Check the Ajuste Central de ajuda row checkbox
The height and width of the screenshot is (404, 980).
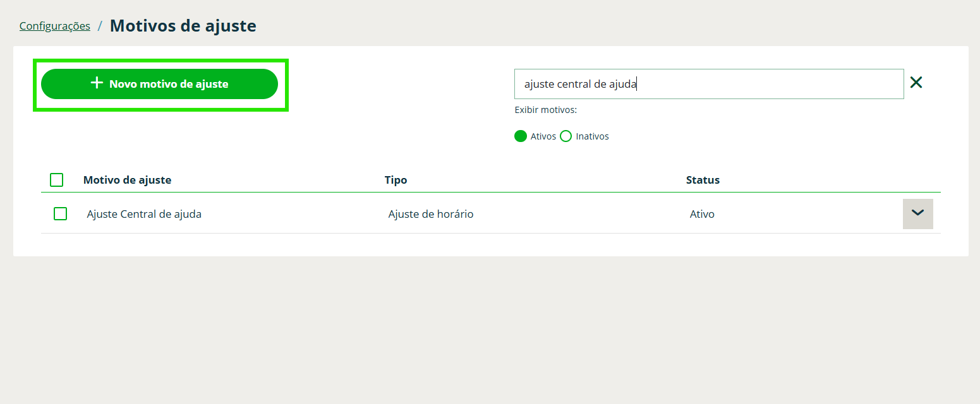pos(61,214)
